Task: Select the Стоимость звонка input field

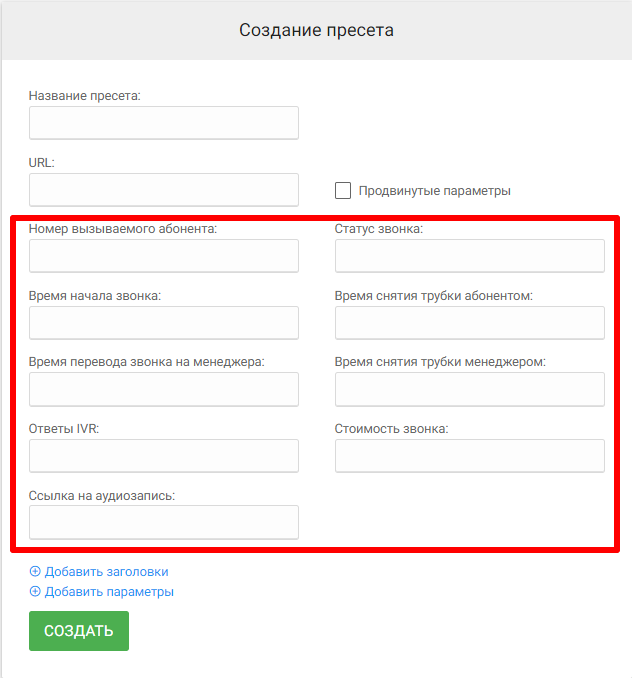Action: [469, 456]
